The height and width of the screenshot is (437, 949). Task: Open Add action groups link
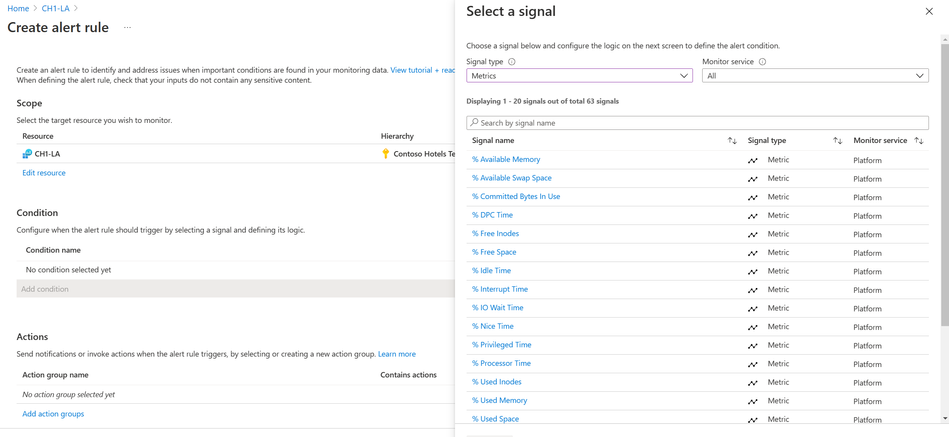click(53, 414)
